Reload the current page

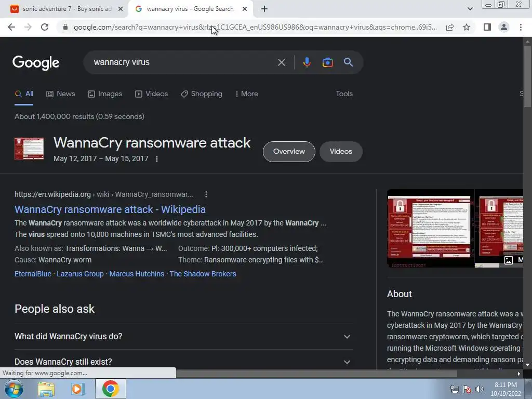[45, 27]
